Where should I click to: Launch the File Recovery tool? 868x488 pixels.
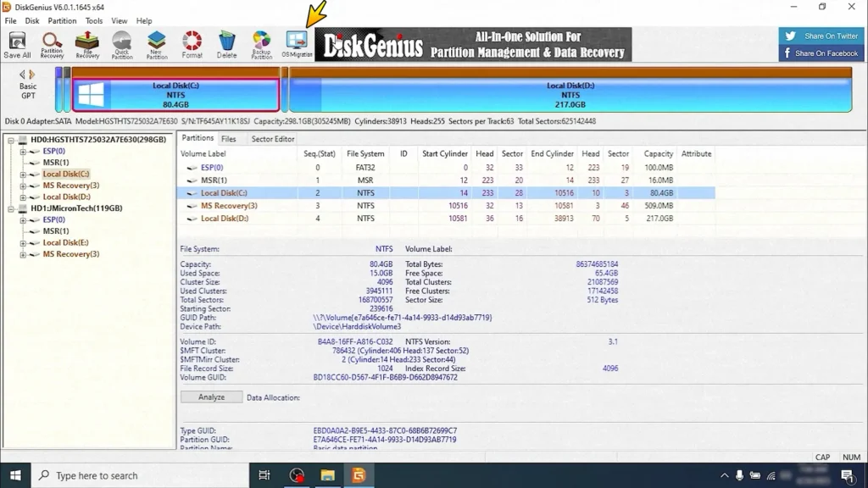(87, 44)
